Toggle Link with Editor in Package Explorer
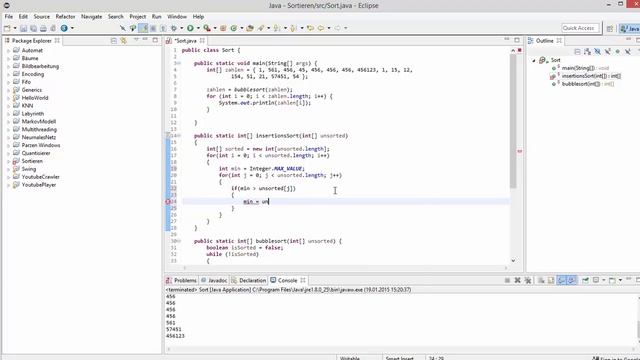 pyautogui.click(x=124, y=40)
